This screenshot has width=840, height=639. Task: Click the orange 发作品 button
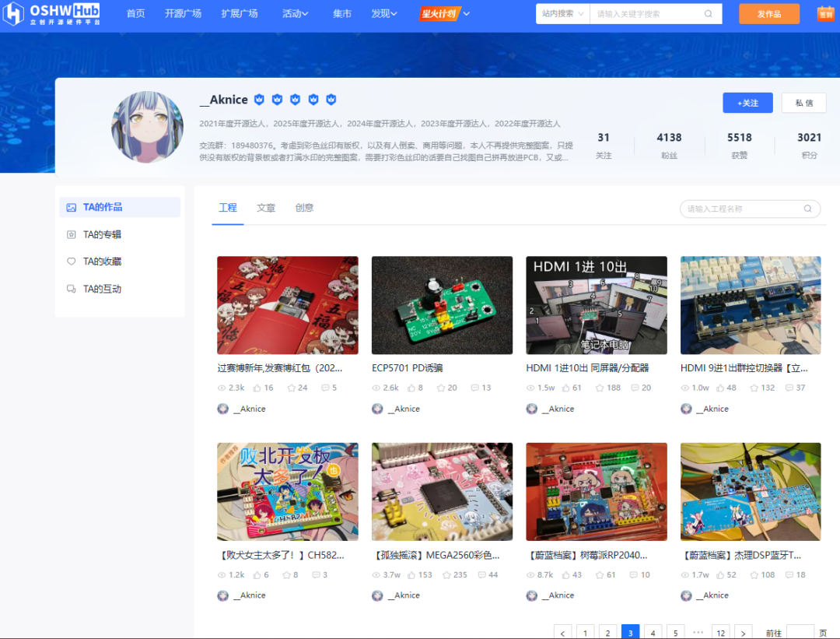[768, 14]
